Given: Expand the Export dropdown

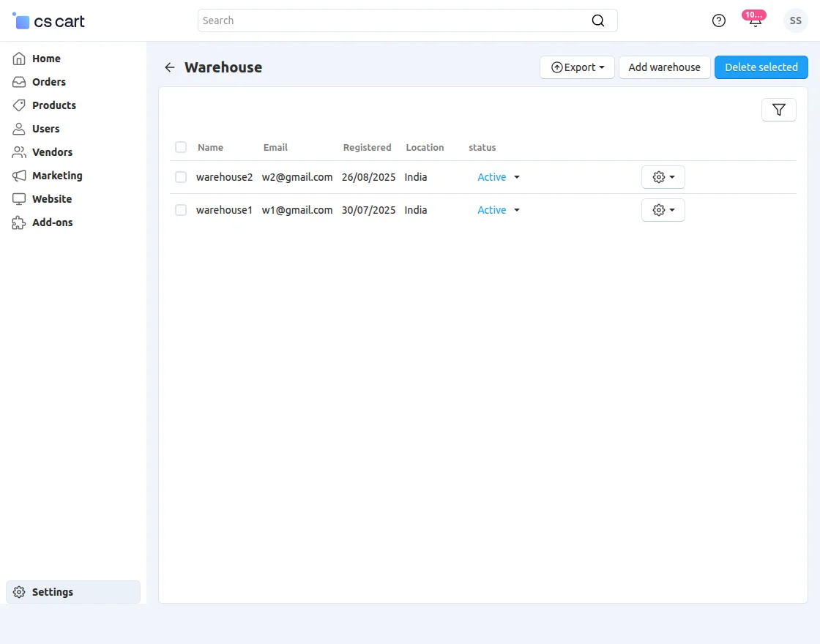Looking at the screenshot, I should [577, 67].
